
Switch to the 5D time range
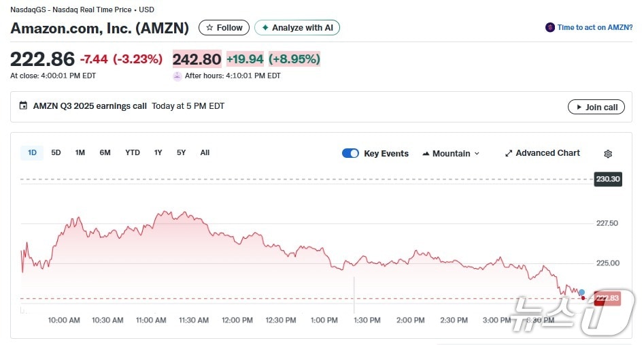tap(56, 152)
